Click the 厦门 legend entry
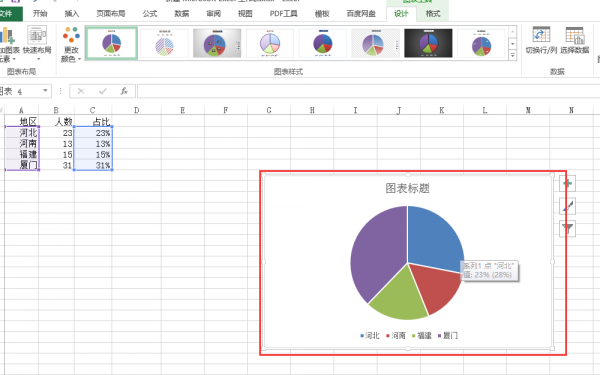600x375 pixels. click(448, 336)
